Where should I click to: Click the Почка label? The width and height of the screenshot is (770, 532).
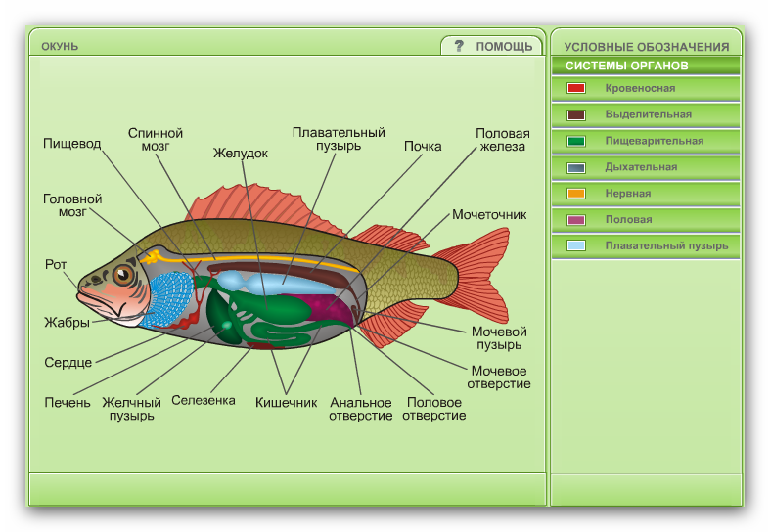[423, 147]
